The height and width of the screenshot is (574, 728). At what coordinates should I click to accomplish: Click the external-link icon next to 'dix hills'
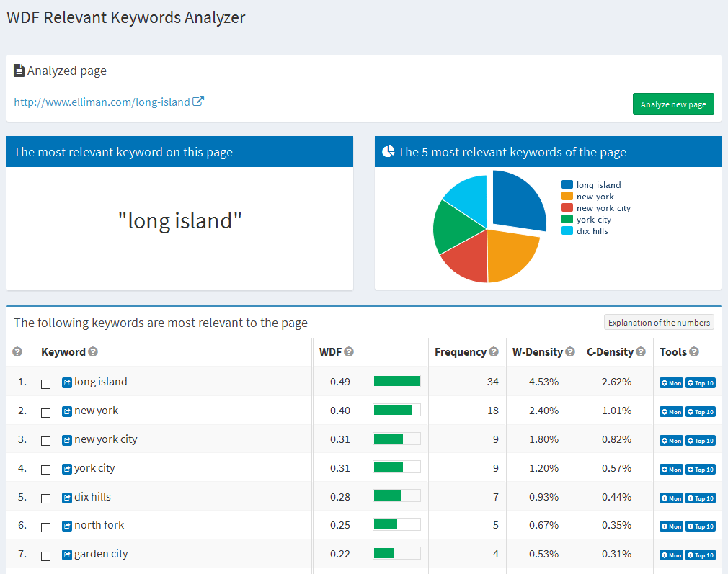coord(66,497)
